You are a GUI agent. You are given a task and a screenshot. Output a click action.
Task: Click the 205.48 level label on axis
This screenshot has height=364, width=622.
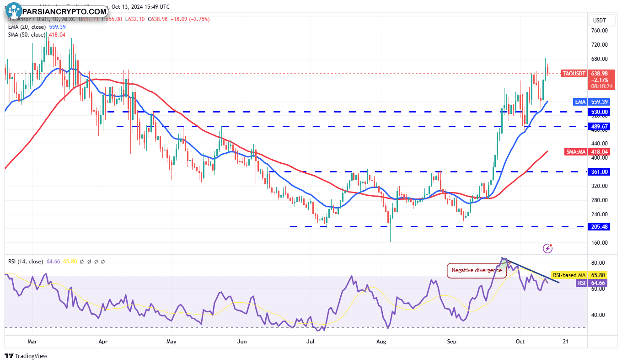pyautogui.click(x=600, y=227)
